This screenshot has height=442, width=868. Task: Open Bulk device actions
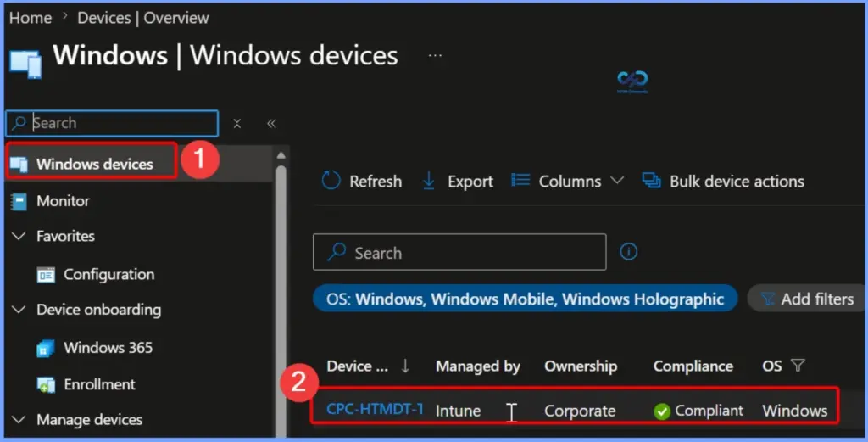(722, 181)
